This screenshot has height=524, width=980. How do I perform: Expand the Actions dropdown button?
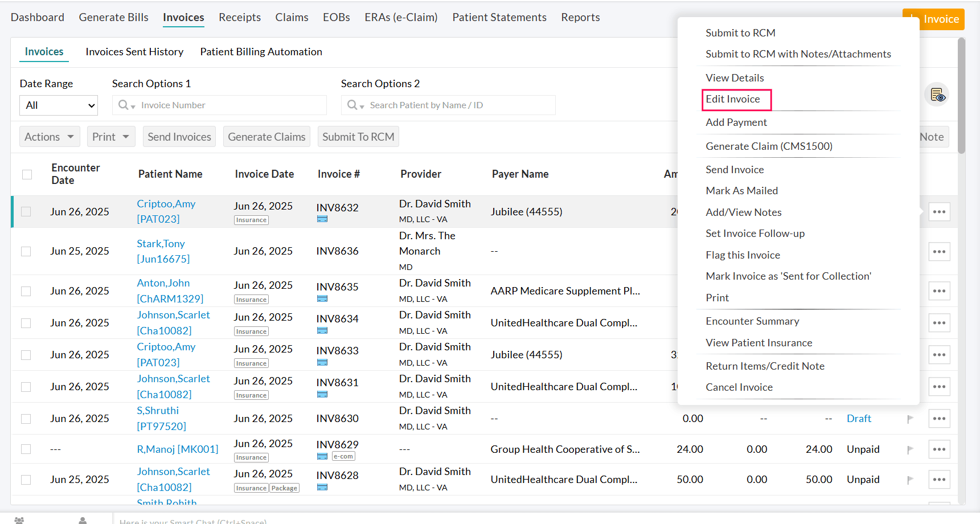tap(50, 137)
